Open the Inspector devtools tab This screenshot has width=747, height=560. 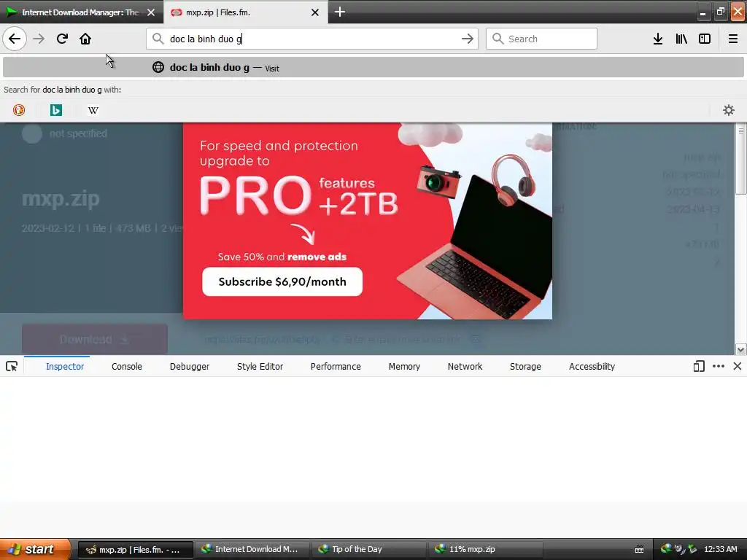click(65, 366)
